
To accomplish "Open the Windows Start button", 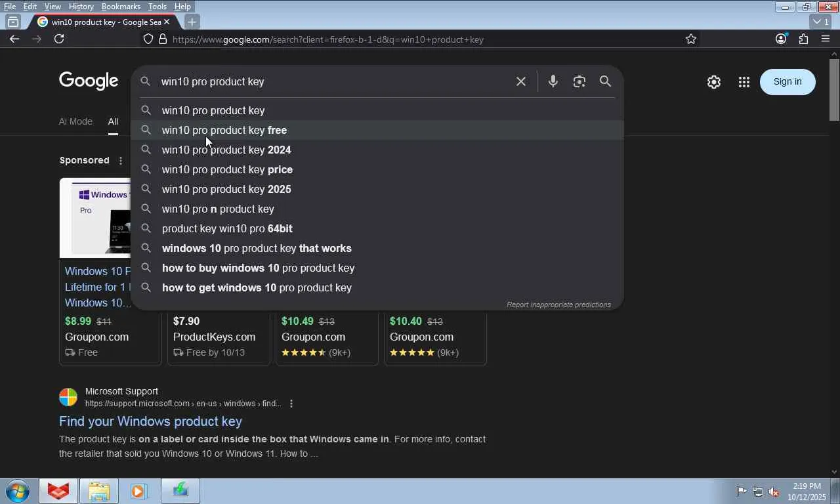I will [18, 491].
